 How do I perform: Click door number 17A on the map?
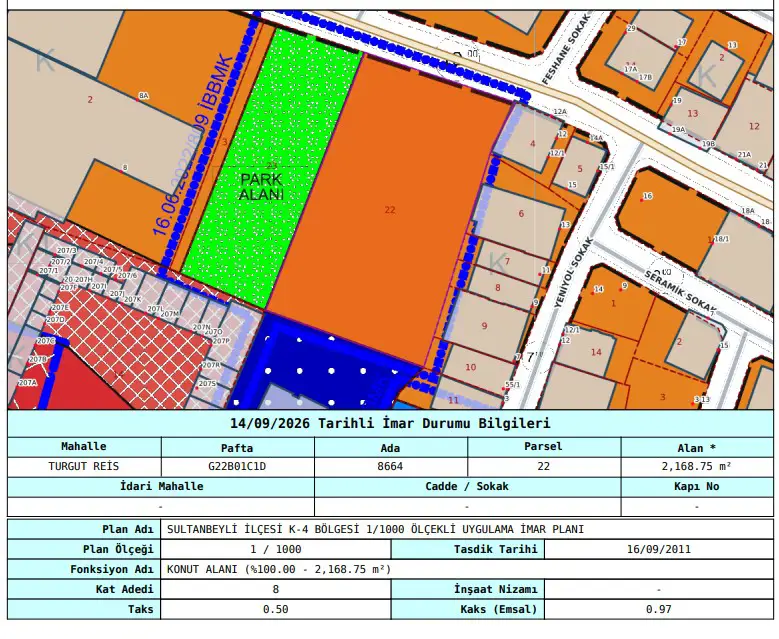[630, 69]
